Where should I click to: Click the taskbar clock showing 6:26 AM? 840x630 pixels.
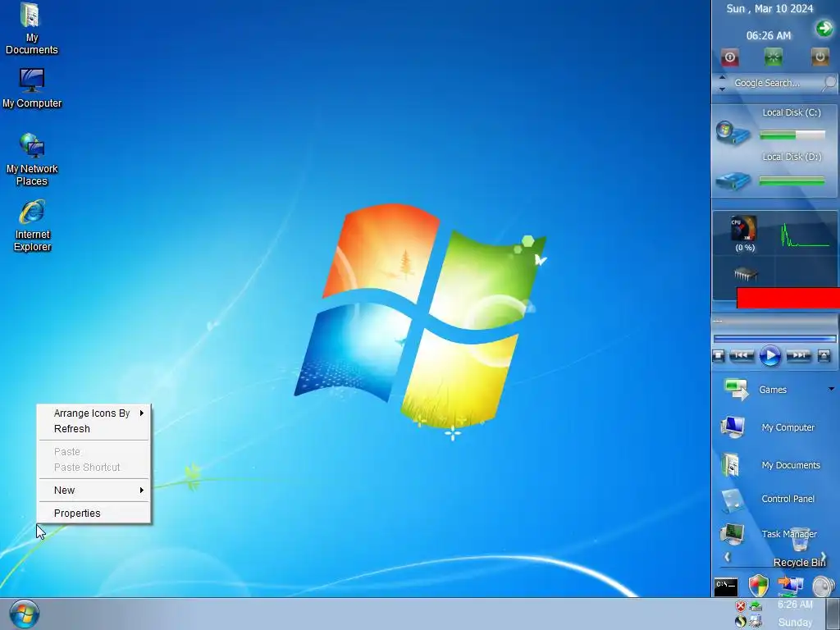[795, 605]
